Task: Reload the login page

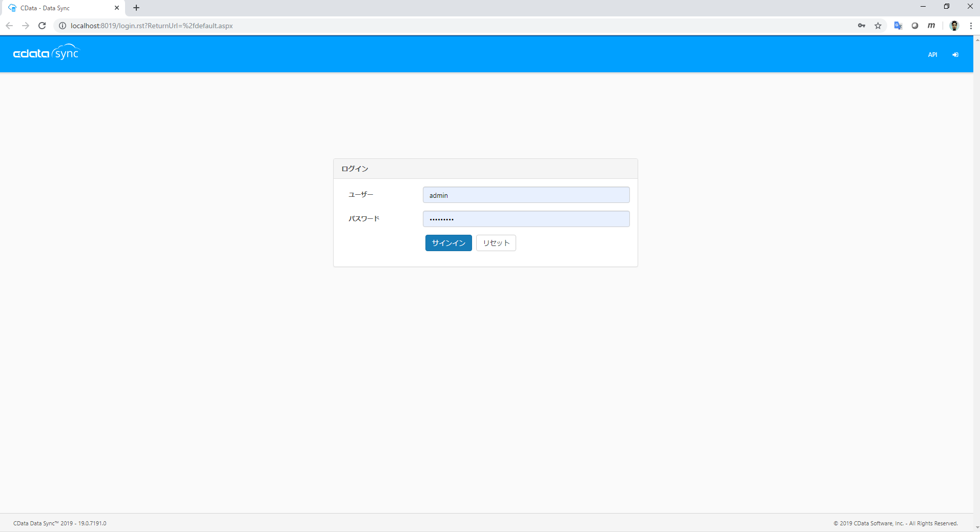Action: [x=42, y=26]
